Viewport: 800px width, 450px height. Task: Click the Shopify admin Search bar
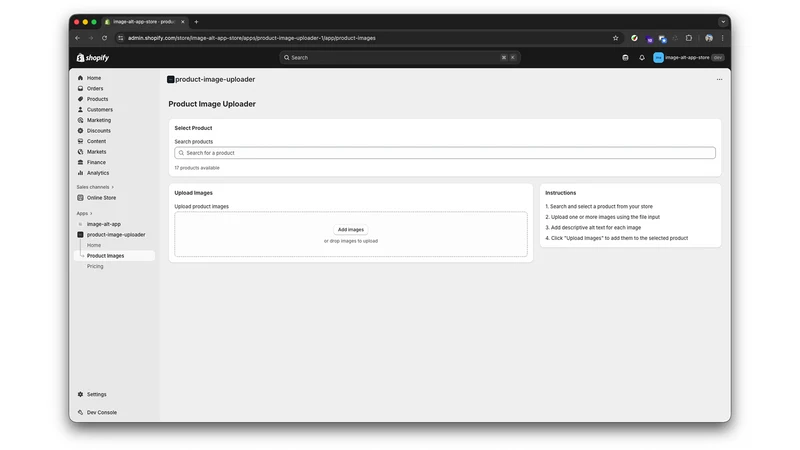pyautogui.click(x=399, y=58)
